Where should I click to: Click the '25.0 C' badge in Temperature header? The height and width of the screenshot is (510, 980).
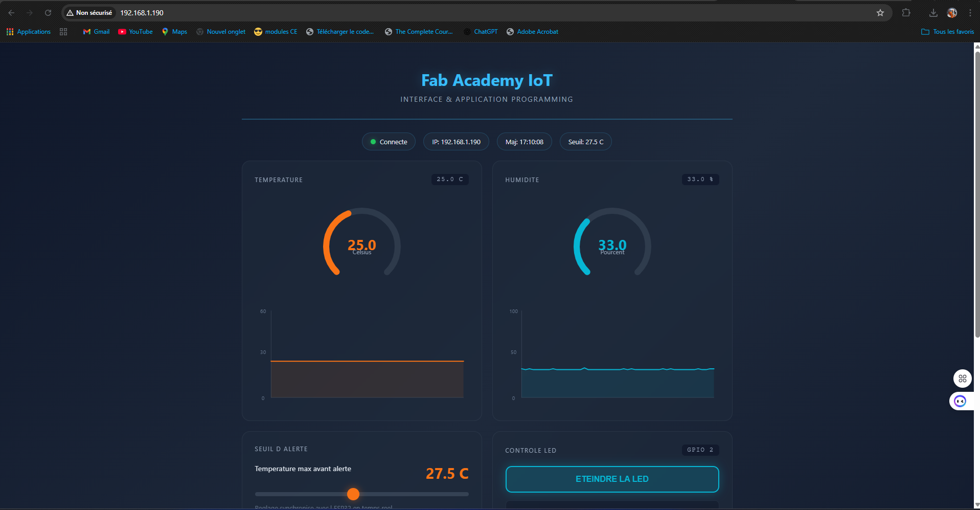450,180
